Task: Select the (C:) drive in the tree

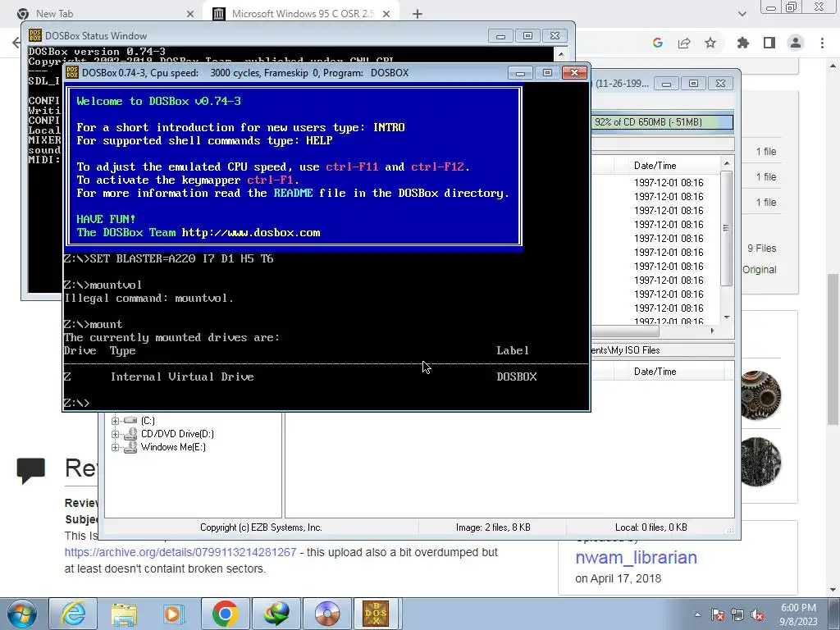Action: click(x=148, y=421)
